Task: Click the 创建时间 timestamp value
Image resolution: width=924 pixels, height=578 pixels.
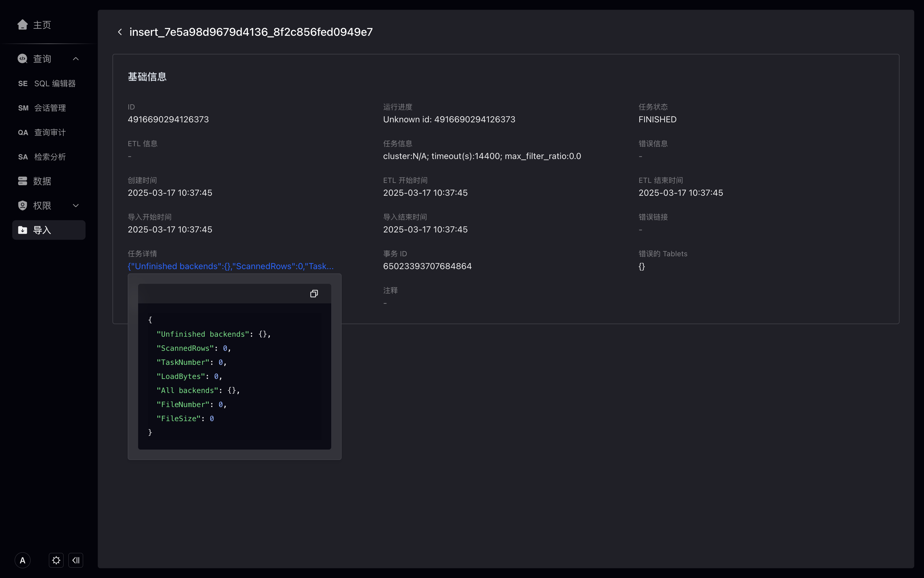Action: pyautogui.click(x=170, y=193)
